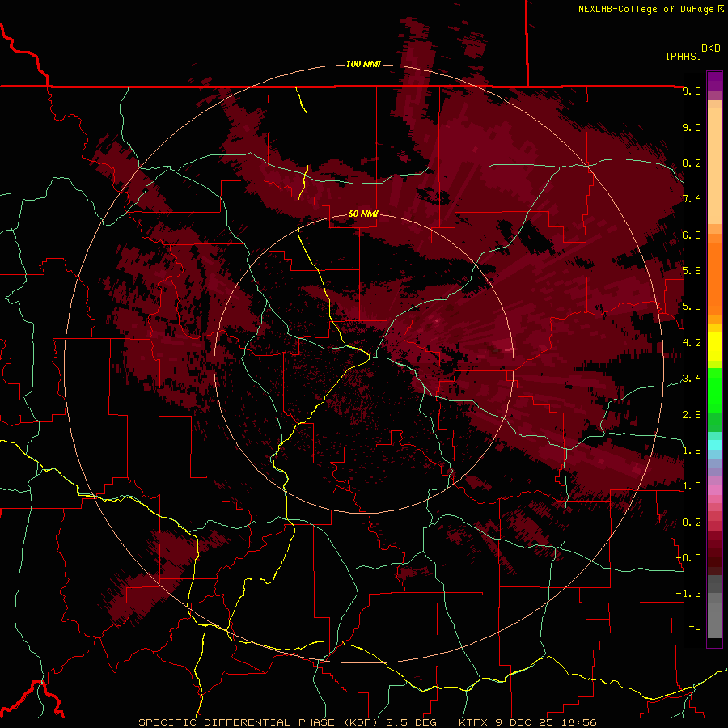
Task: Click the 3.4 scale value
Action: tap(692, 379)
